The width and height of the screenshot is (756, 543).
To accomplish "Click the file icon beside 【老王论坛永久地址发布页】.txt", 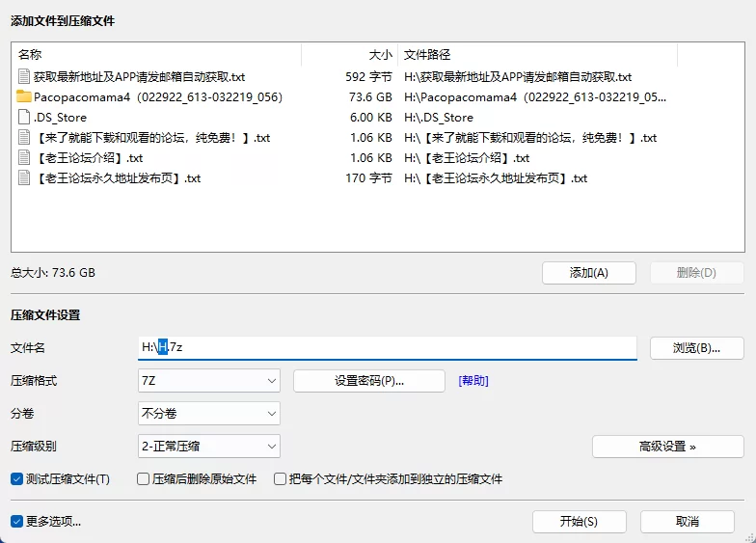I will tap(24, 177).
